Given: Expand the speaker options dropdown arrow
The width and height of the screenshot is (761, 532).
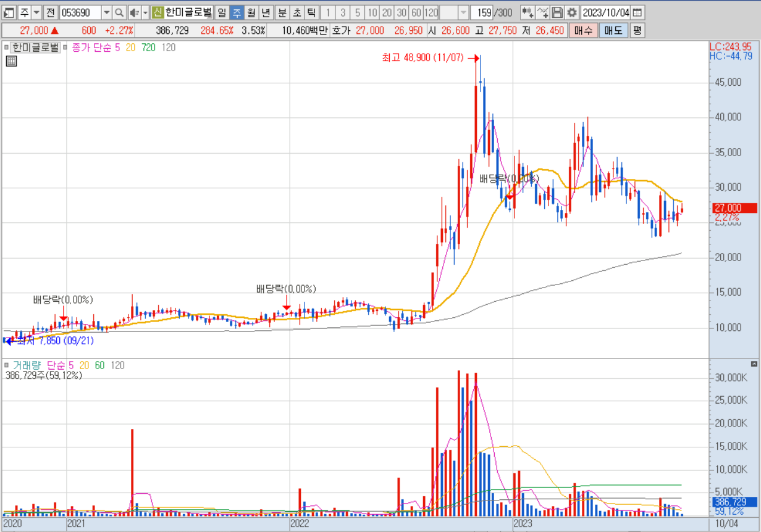Looking at the screenshot, I should [x=146, y=12].
